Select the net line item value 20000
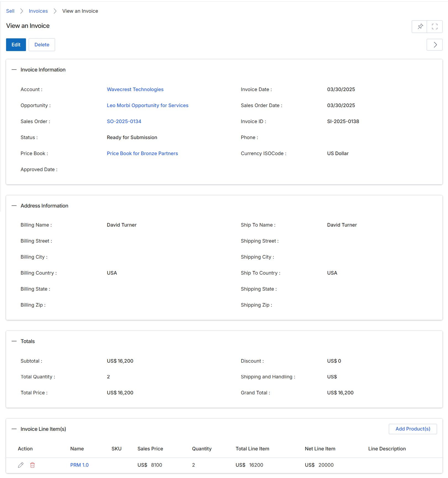448x478 pixels. pos(326,465)
